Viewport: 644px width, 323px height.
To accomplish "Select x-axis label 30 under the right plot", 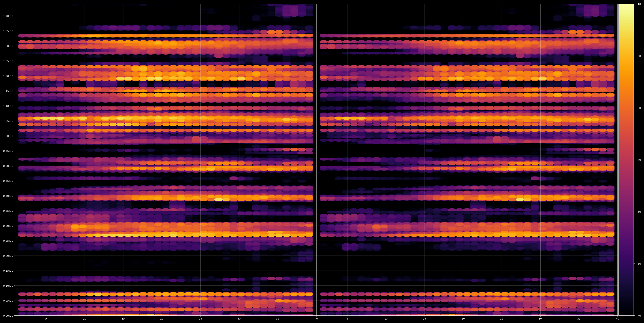I will point(540,319).
